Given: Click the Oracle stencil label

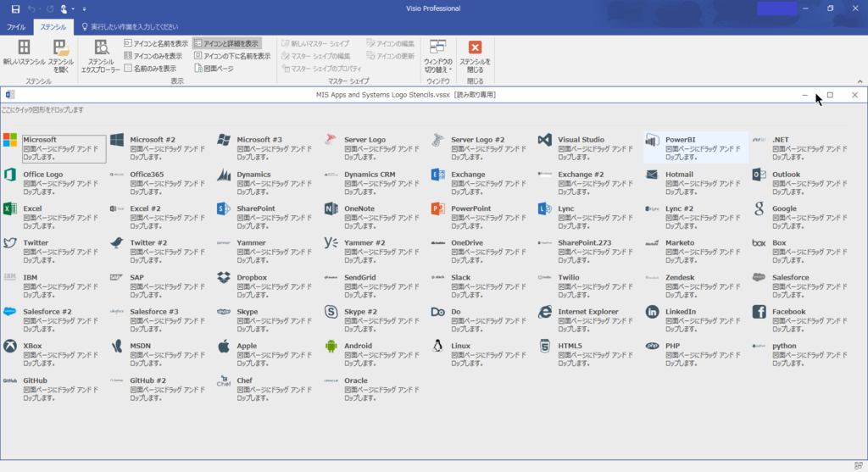Looking at the screenshot, I should click(355, 380).
